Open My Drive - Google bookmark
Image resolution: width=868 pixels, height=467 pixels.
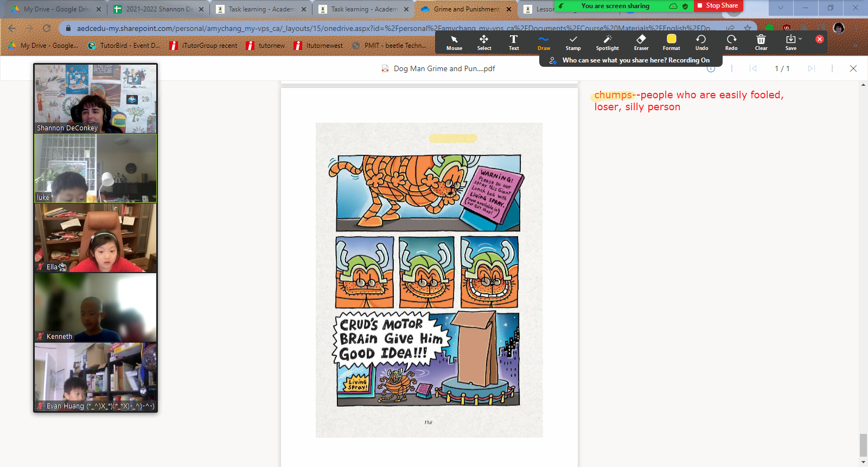tap(43, 46)
